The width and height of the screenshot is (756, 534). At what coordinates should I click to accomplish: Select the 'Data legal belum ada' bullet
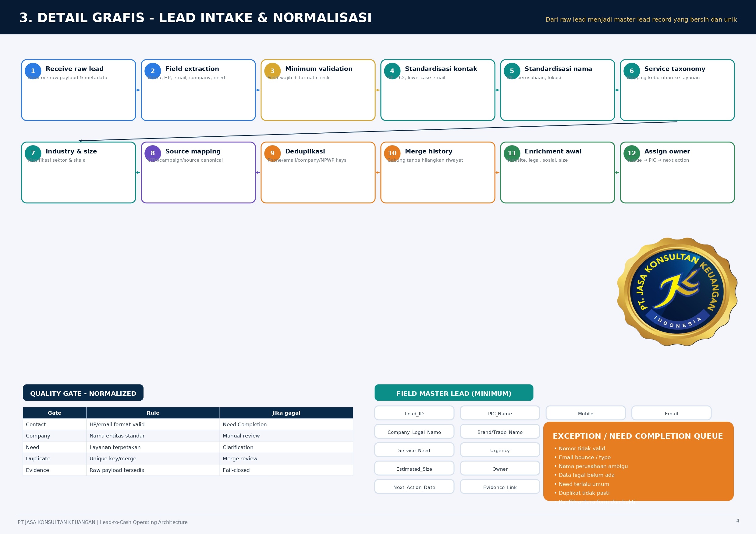pos(584,475)
